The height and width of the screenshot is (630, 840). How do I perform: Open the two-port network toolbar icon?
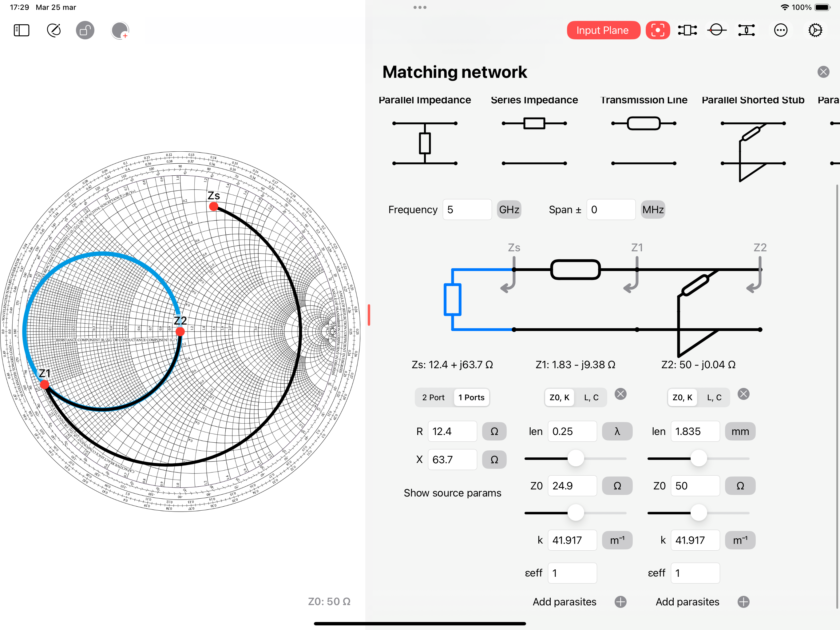pyautogui.click(x=687, y=30)
